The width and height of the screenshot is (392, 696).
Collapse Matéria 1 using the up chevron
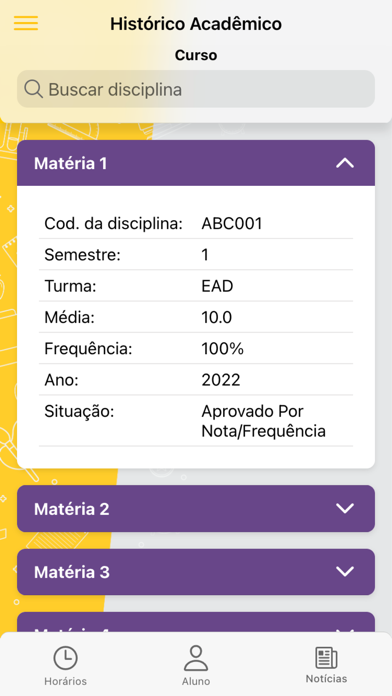345,163
